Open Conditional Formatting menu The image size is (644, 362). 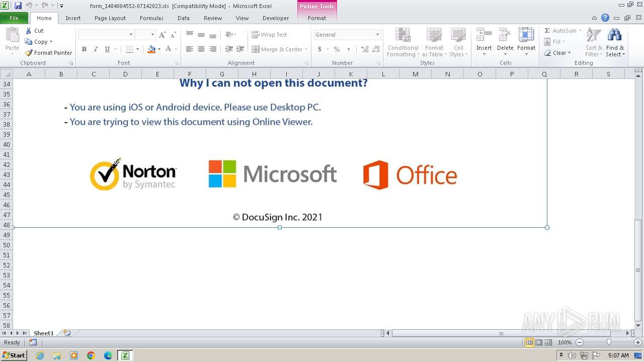[x=403, y=42]
